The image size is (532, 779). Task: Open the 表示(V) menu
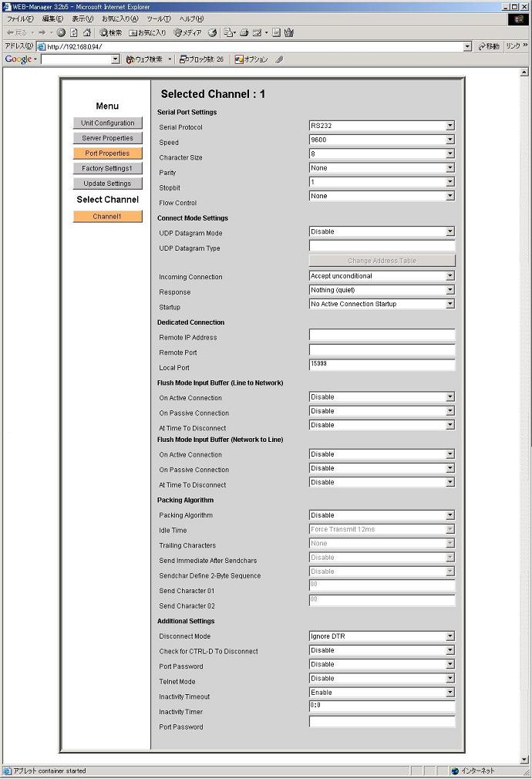click(x=82, y=19)
